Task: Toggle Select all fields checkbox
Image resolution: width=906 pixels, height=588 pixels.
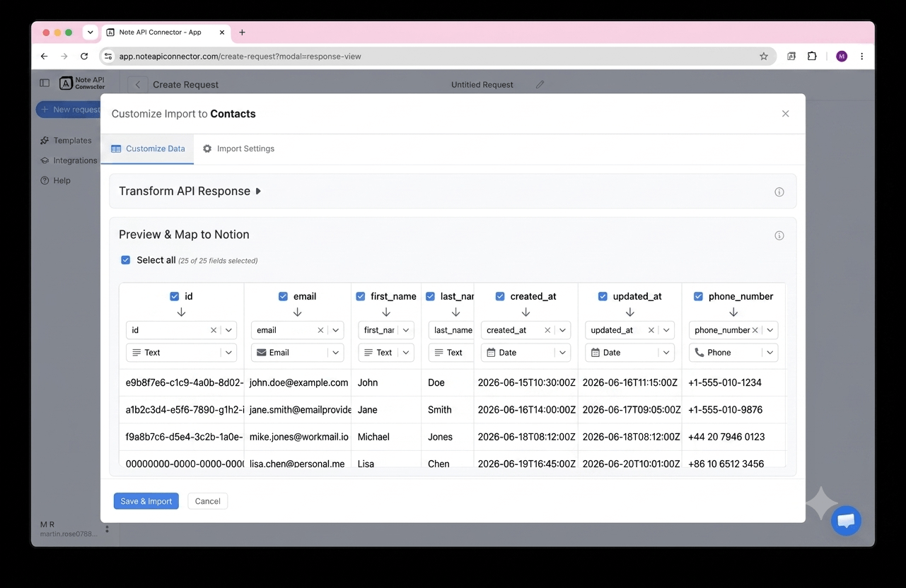Action: (x=126, y=260)
